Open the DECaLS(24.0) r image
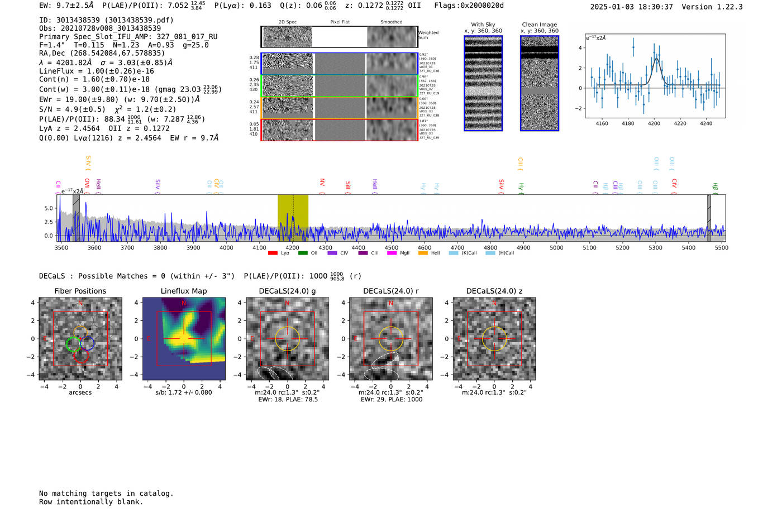Screen dimensions: 782x532 pos(391,339)
